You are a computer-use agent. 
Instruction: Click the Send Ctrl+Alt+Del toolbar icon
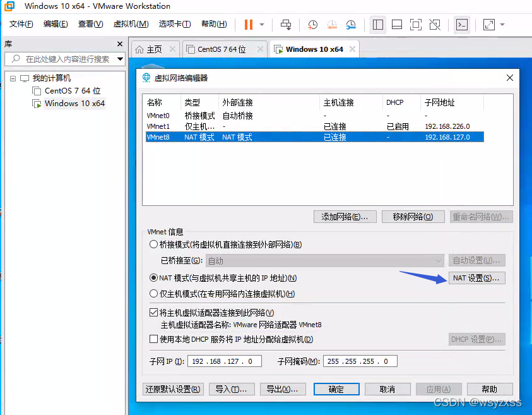[286, 25]
